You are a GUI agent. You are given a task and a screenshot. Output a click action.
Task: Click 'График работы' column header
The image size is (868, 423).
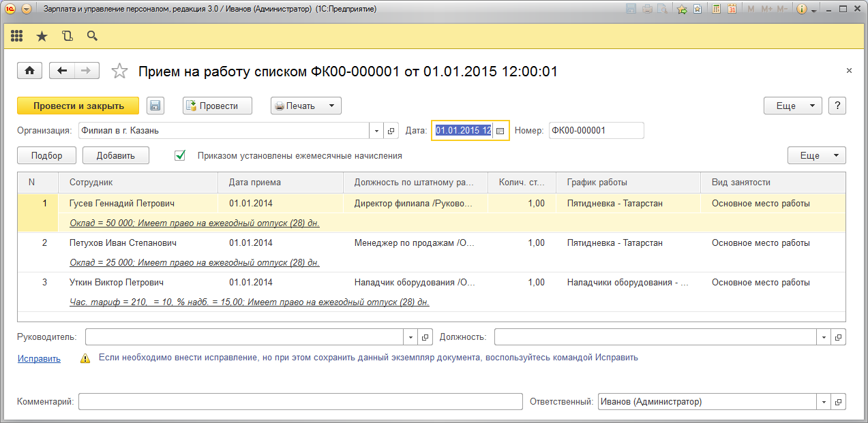629,183
